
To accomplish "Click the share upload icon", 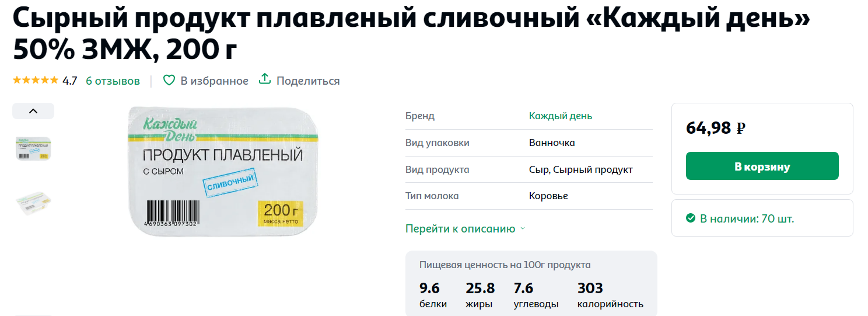I will (x=265, y=79).
